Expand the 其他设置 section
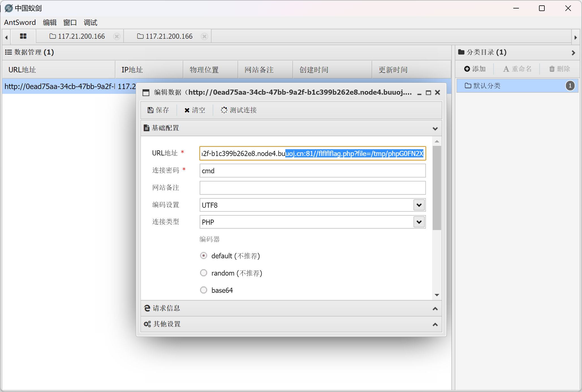This screenshot has height=392, width=582. (x=435, y=324)
